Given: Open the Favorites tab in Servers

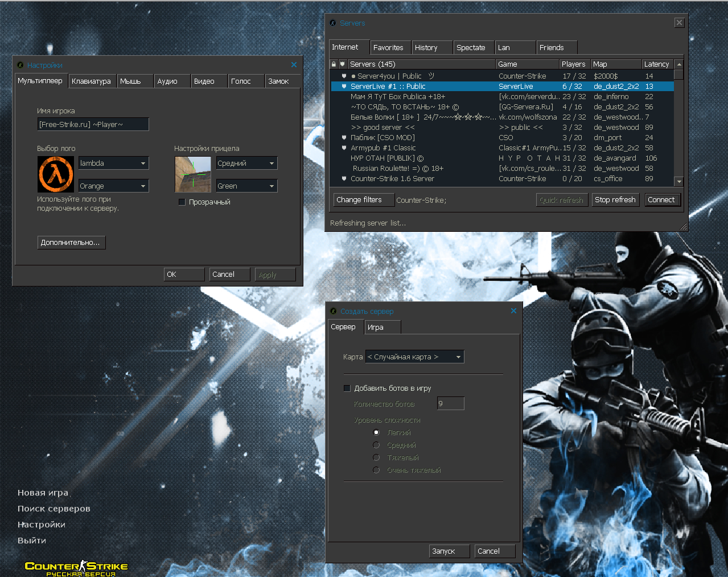Looking at the screenshot, I should pyautogui.click(x=390, y=47).
